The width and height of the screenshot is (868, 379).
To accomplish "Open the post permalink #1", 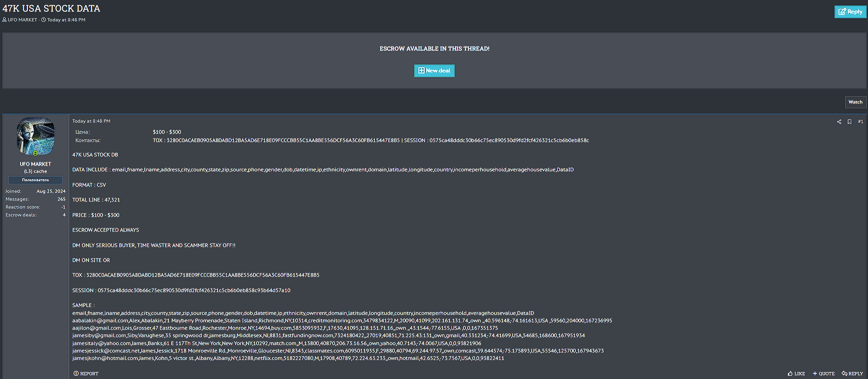I will click(x=861, y=122).
